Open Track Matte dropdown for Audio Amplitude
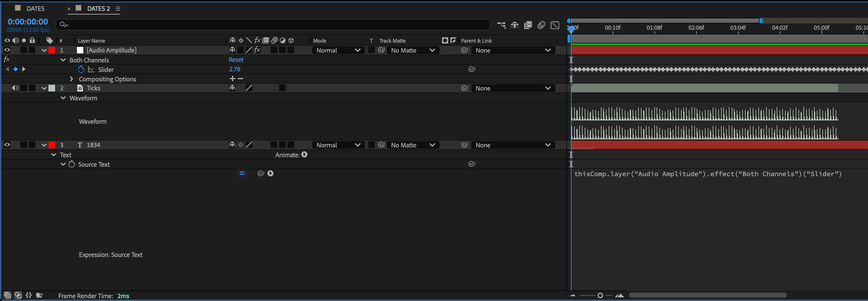 413,50
